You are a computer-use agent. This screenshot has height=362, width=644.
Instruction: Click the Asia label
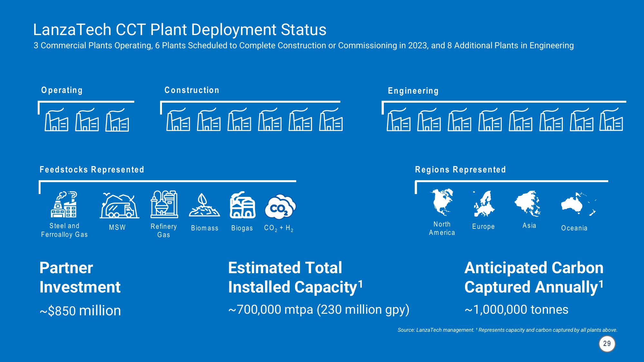click(x=529, y=226)
